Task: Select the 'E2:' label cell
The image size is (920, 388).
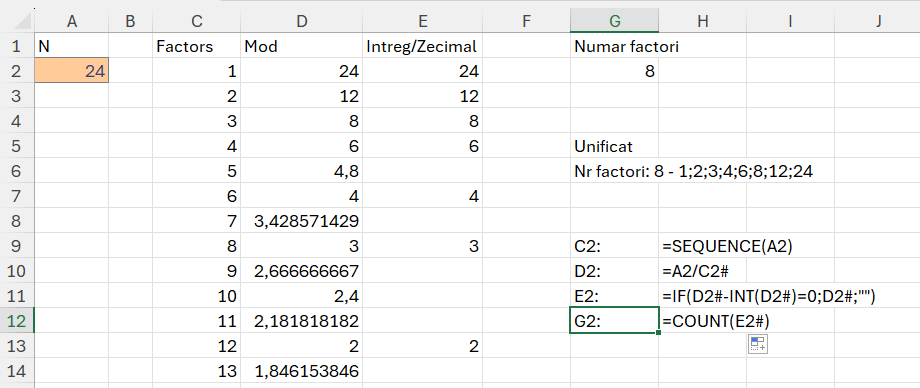Action: pos(614,295)
